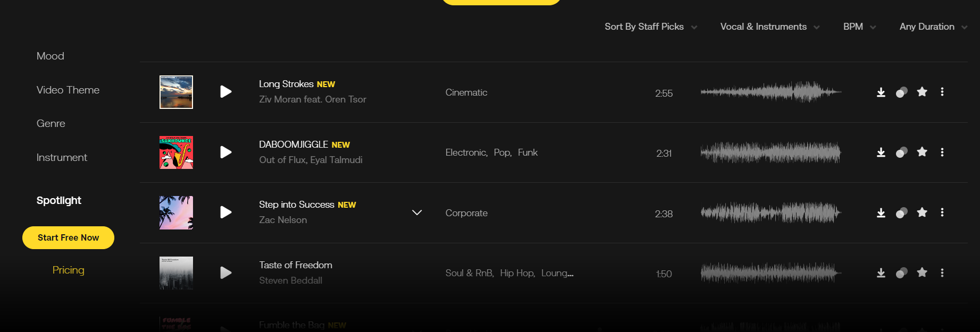Play the DABOOMJIGGLE track
The image size is (980, 332).
pyautogui.click(x=225, y=152)
